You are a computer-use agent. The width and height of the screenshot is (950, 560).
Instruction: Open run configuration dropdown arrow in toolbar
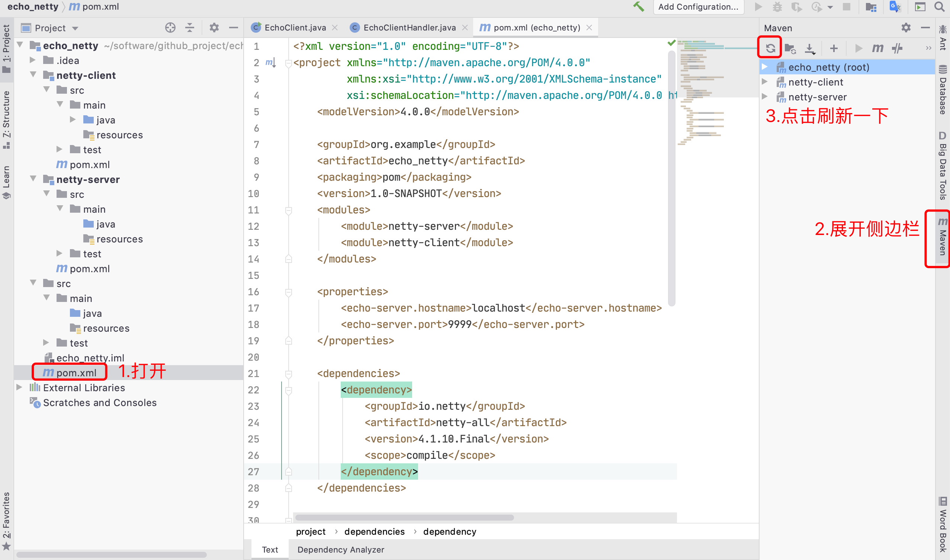(830, 7)
